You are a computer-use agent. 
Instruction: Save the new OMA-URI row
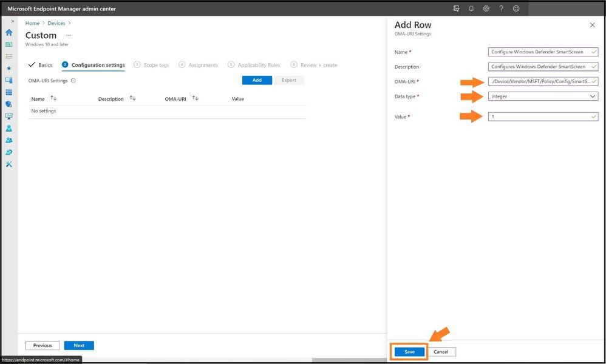pyautogui.click(x=409, y=352)
